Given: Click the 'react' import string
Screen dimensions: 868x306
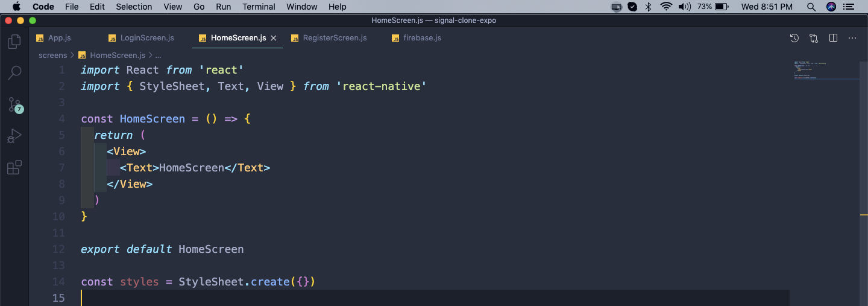Looking at the screenshot, I should (221, 70).
